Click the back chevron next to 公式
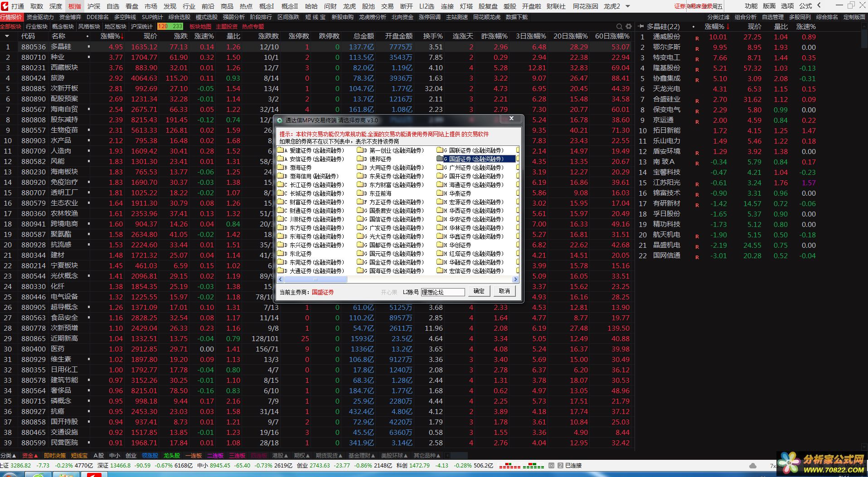The image size is (868, 477). pyautogui.click(x=819, y=5)
